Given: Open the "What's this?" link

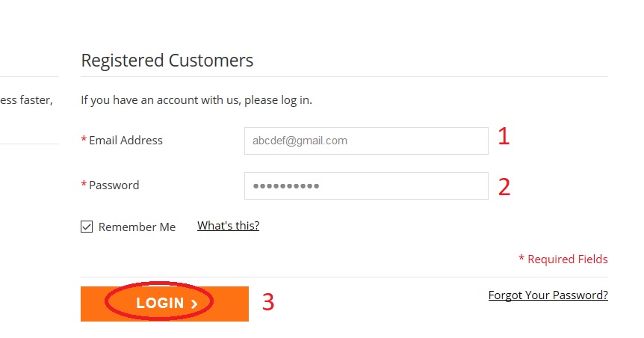Looking at the screenshot, I should tap(228, 225).
